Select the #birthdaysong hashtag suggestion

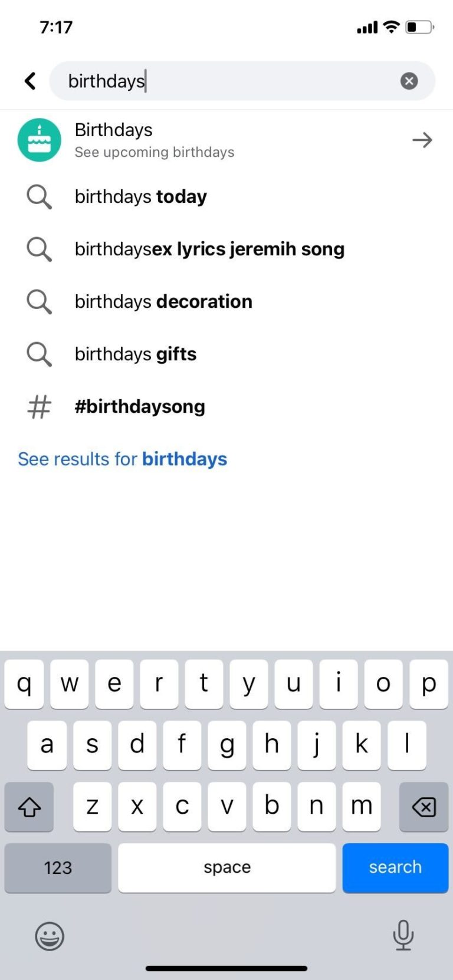[140, 406]
